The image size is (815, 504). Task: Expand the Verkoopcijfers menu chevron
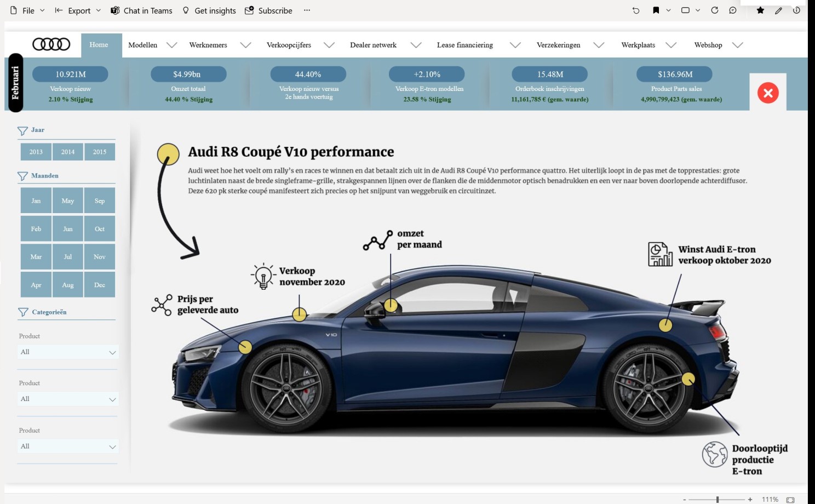[329, 45]
